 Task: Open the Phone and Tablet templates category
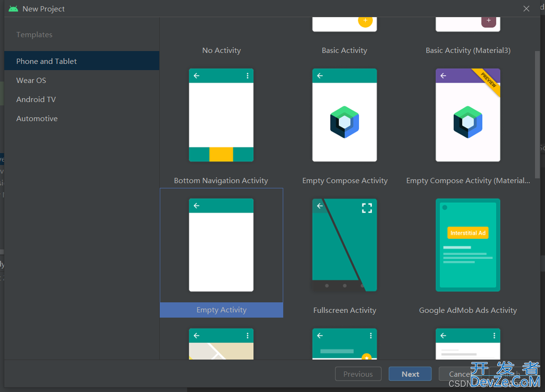[46, 61]
